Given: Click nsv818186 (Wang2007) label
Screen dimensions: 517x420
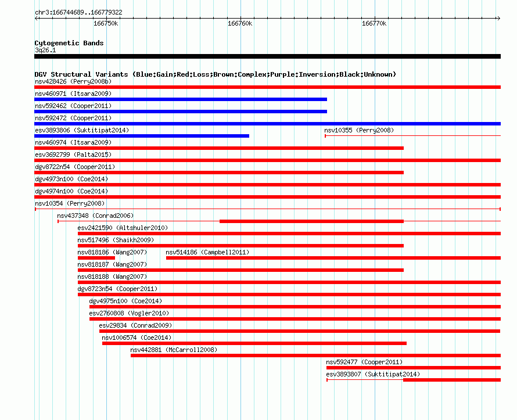Looking at the screenshot, I should click(112, 252).
